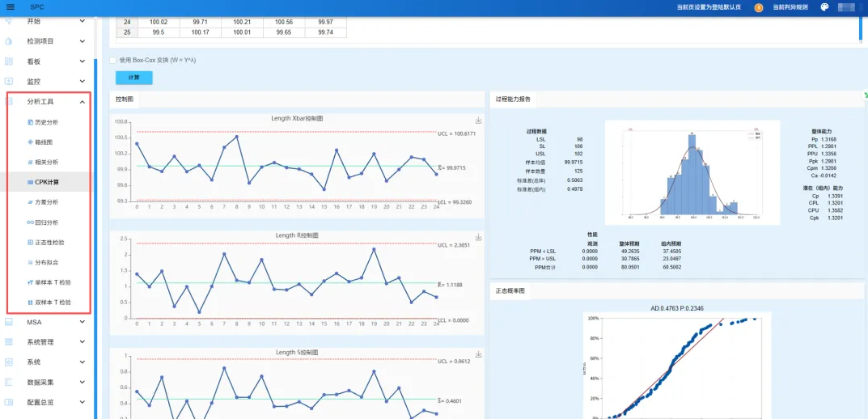Click the 分布拟合 sidebar icon

[31, 262]
